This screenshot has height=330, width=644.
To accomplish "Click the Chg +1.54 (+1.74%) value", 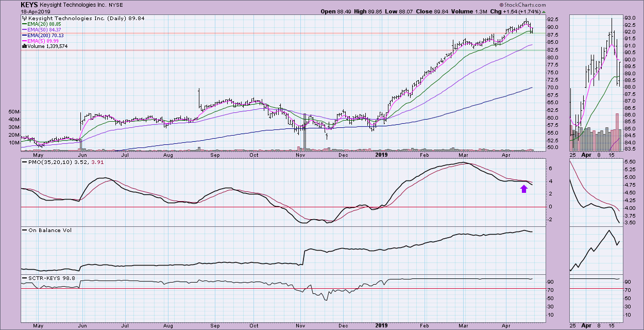I will [517, 11].
